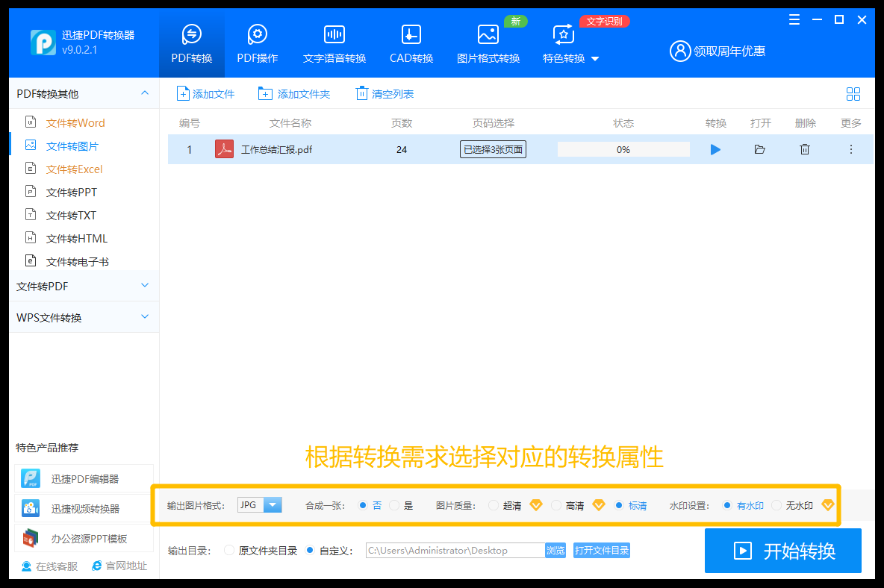The image size is (884, 588).
Task: Switch to PDF操作 tab
Action: pyautogui.click(x=257, y=44)
